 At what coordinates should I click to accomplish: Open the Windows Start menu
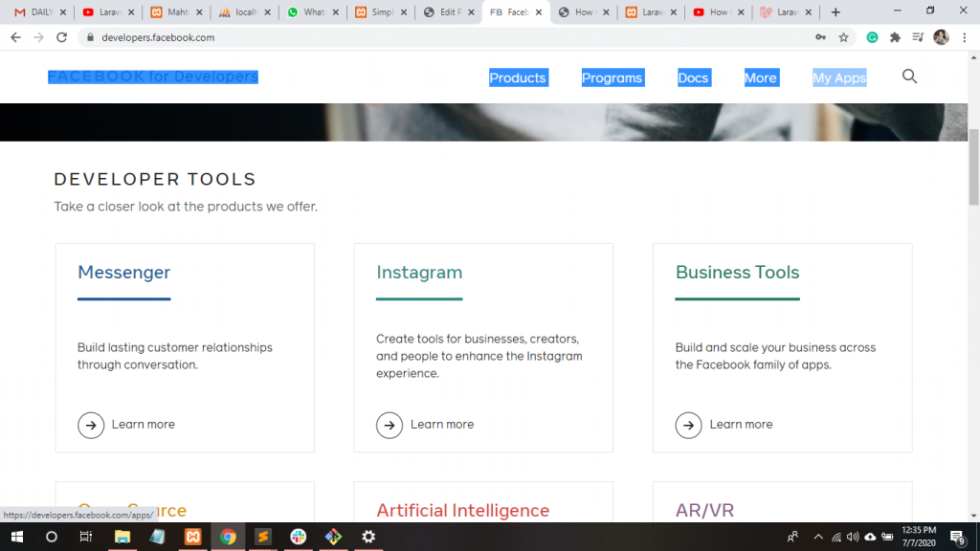(17, 537)
